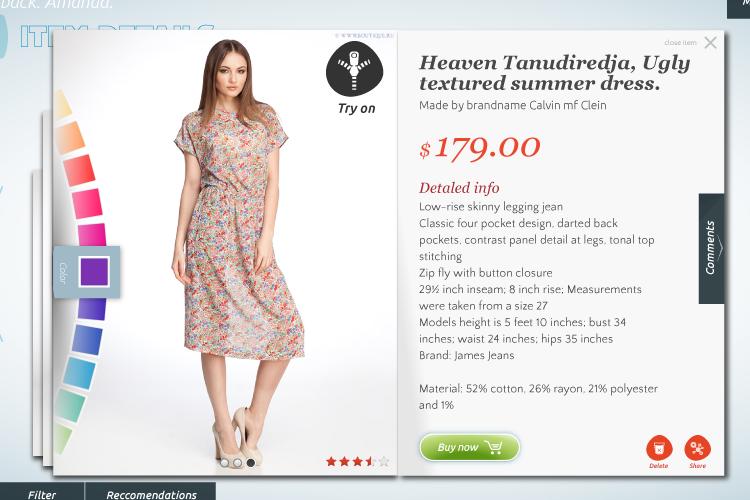750x500 pixels.
Task: Give a five-star rating with the last star
Action: (384, 461)
